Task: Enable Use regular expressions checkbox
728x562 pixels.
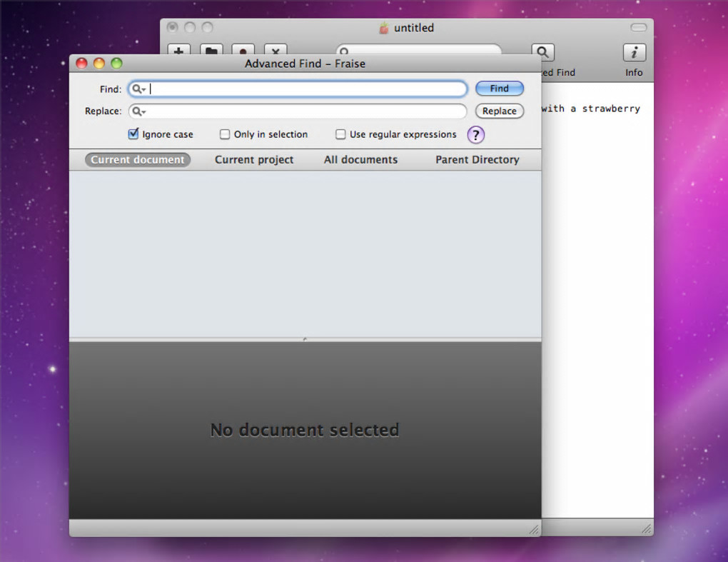Action: (340, 134)
